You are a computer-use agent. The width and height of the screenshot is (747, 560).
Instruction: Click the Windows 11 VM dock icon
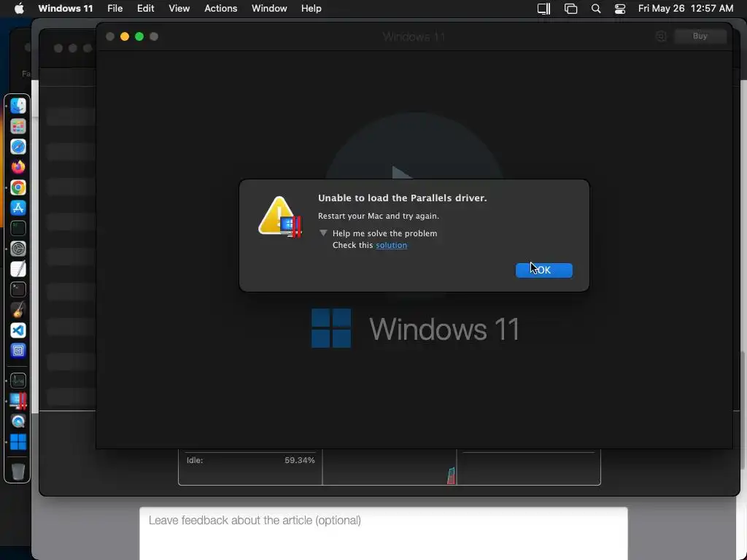coord(18,442)
